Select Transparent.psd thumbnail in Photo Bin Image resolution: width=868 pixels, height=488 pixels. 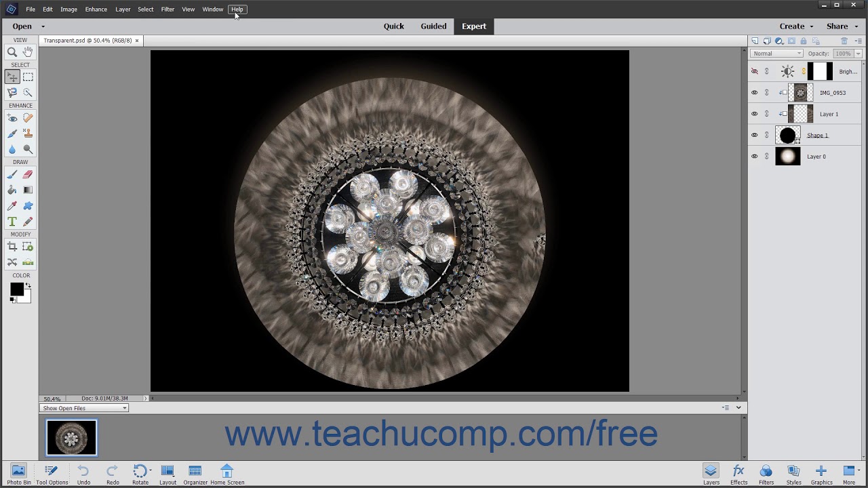(71, 437)
